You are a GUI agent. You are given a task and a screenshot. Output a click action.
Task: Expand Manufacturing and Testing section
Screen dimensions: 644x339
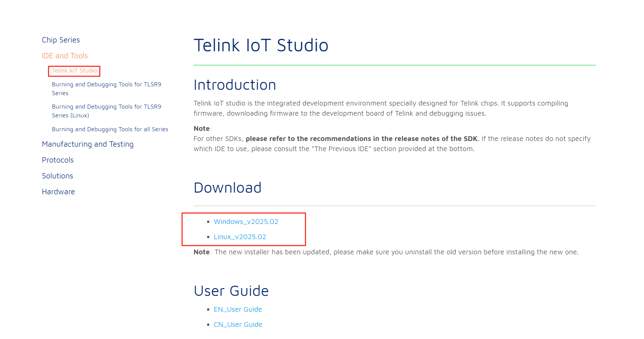[88, 144]
